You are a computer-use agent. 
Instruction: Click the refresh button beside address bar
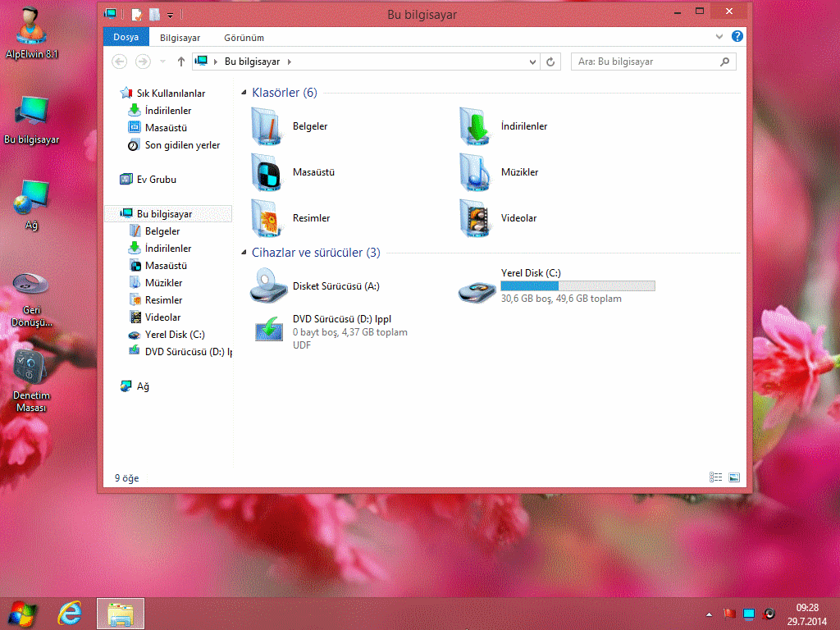coord(551,62)
